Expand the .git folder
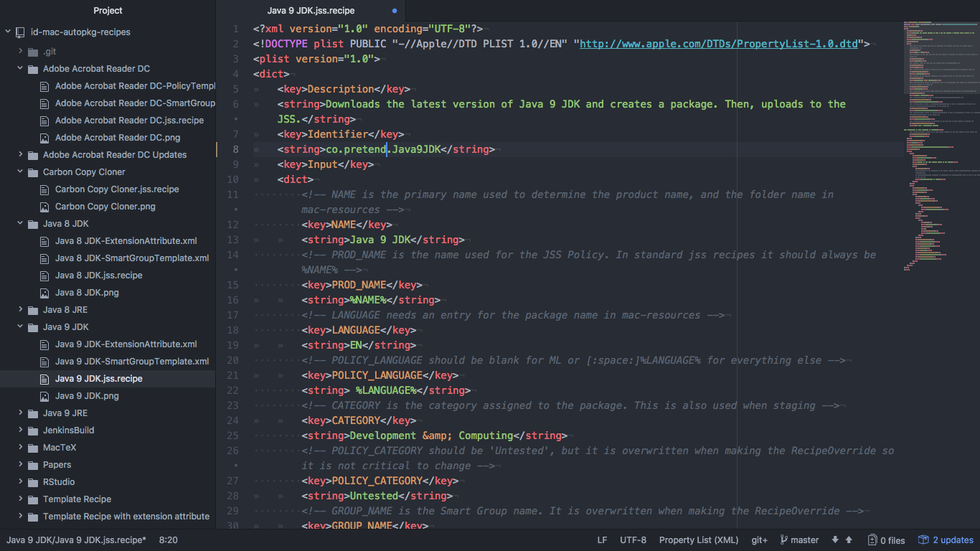 [21, 52]
